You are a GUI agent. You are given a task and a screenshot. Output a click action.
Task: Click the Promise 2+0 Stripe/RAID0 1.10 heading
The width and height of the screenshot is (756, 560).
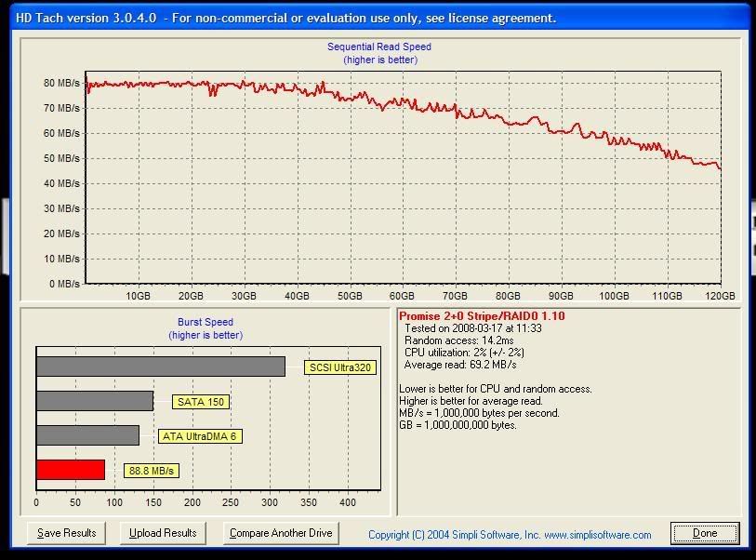click(x=482, y=316)
